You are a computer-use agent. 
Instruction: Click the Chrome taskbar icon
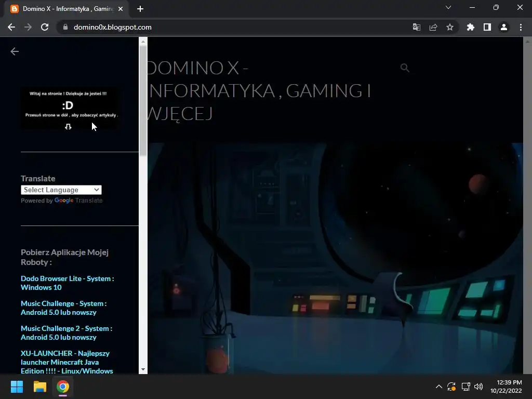(63, 387)
